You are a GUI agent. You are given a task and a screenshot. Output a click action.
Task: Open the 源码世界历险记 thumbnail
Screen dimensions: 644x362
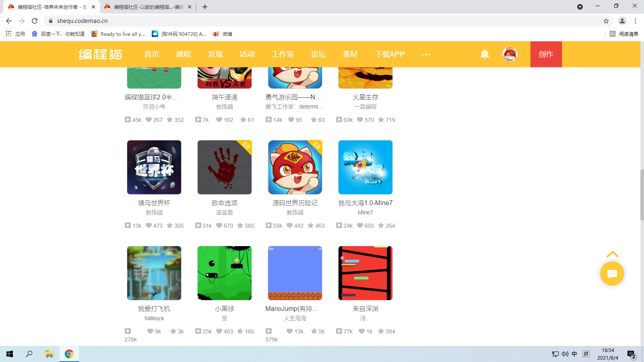coord(295,167)
